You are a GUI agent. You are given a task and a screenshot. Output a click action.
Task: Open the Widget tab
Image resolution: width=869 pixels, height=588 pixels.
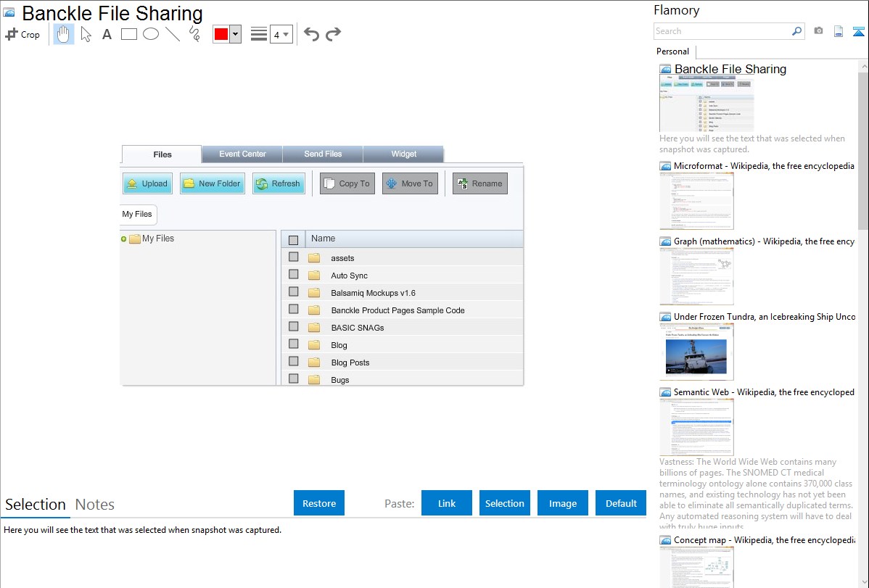[403, 154]
